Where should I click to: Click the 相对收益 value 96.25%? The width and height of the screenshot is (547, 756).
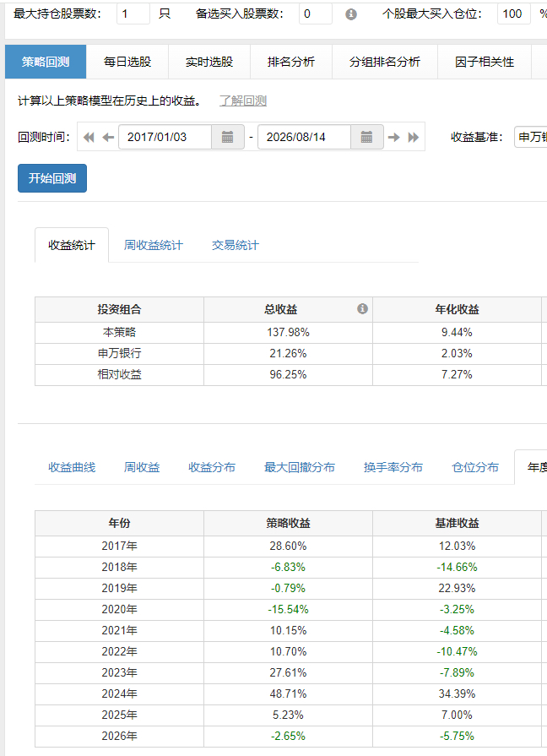coord(288,375)
